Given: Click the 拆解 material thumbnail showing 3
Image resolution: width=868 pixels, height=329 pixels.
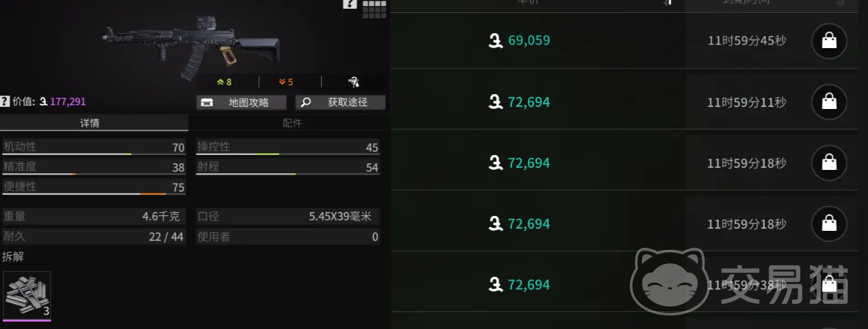Looking at the screenshot, I should [27, 295].
